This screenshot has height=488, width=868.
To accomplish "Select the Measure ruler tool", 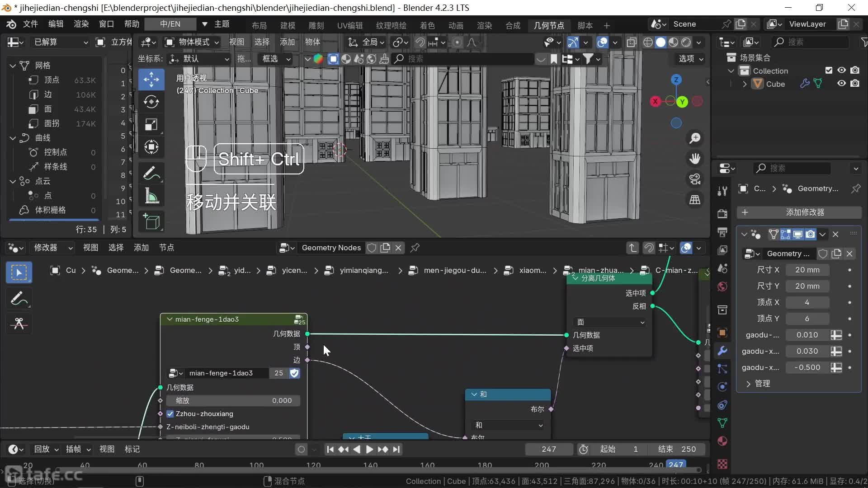I will tap(151, 196).
